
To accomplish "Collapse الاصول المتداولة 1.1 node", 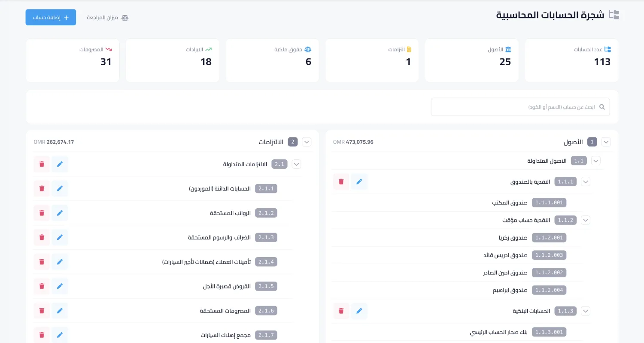I will pyautogui.click(x=595, y=161).
